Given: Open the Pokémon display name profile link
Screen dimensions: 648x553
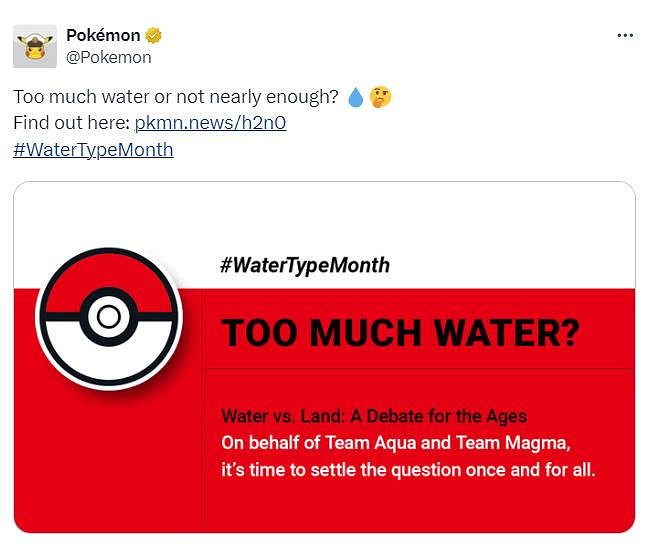Looking at the screenshot, I should tap(103, 36).
